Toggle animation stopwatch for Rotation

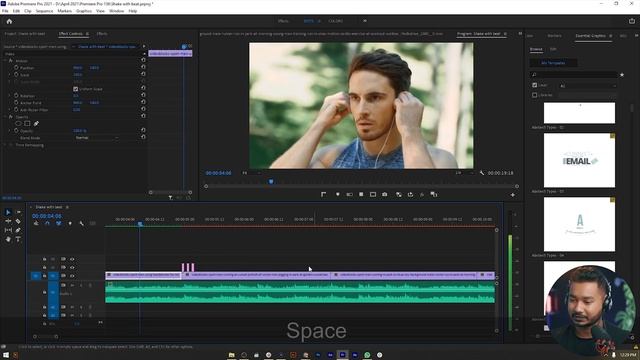[16, 96]
